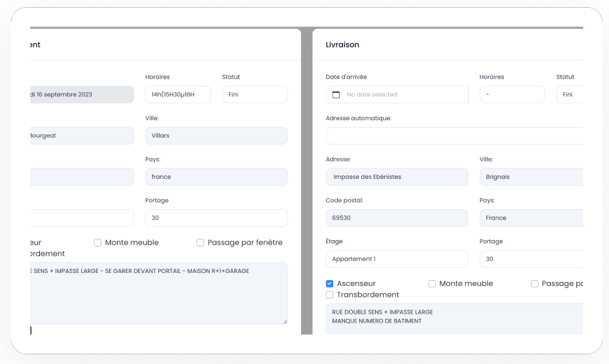Tick the Livraison Monte meuble checkbox
The height and width of the screenshot is (364, 609).
pyautogui.click(x=431, y=284)
